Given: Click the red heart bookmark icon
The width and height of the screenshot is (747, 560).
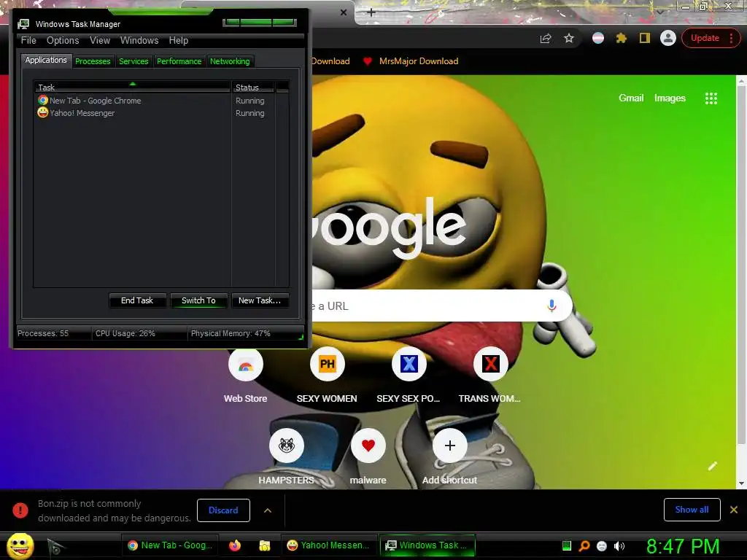Looking at the screenshot, I should 368,61.
